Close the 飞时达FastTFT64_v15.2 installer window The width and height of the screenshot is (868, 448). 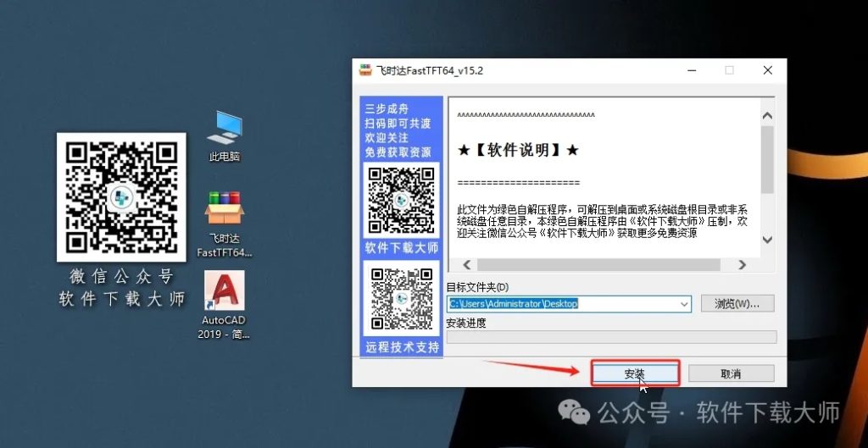[767, 70]
